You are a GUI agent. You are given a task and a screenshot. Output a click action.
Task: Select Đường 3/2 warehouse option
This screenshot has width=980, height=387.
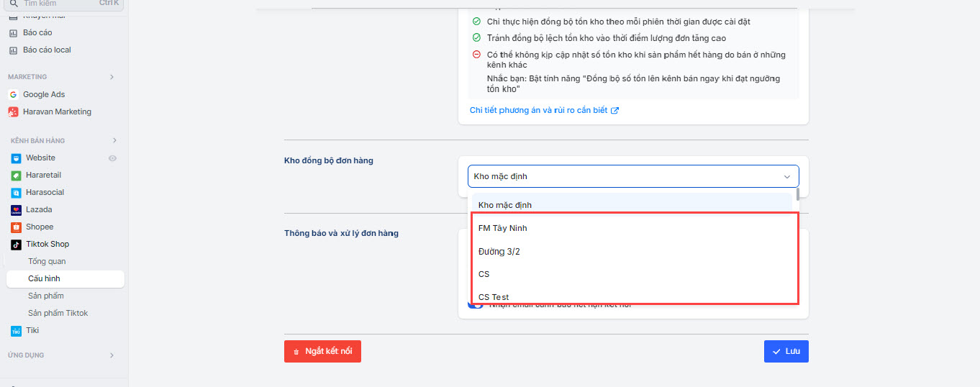[x=499, y=251]
